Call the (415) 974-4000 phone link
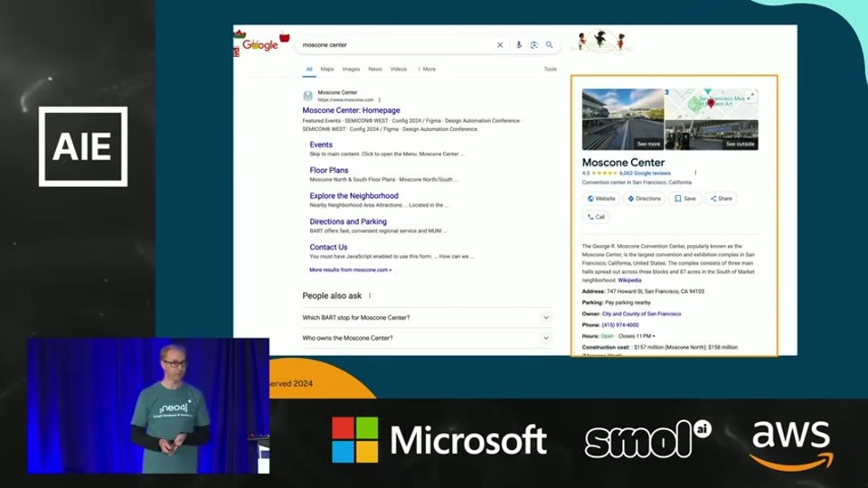The image size is (868, 488). tap(620, 325)
